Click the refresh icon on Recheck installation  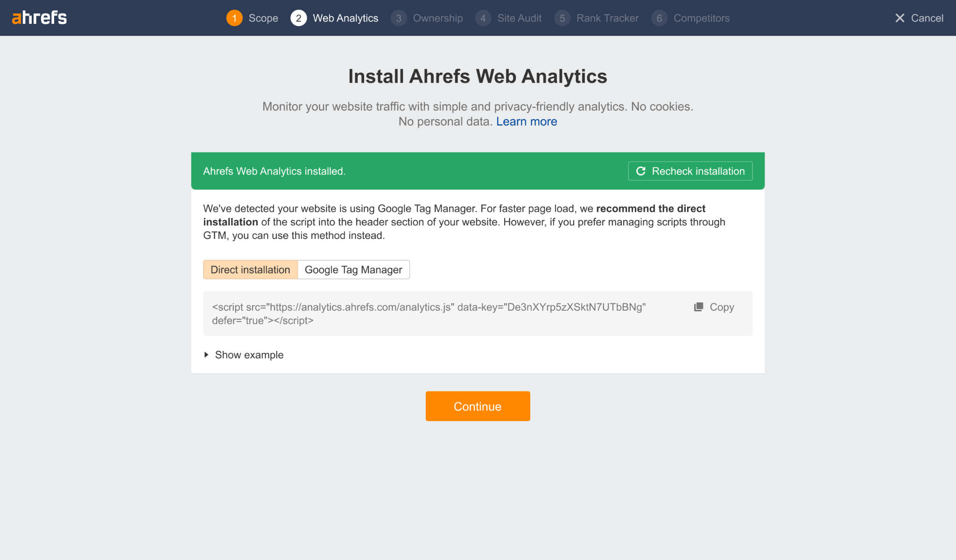(x=641, y=171)
